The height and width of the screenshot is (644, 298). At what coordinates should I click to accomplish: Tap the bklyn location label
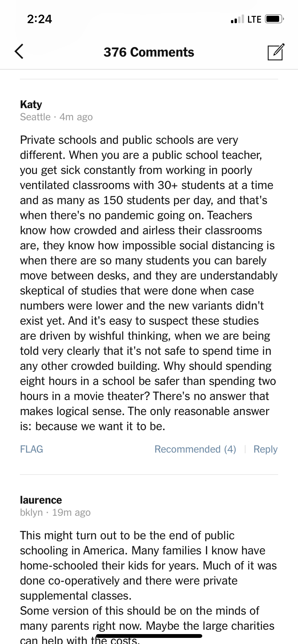point(31,513)
